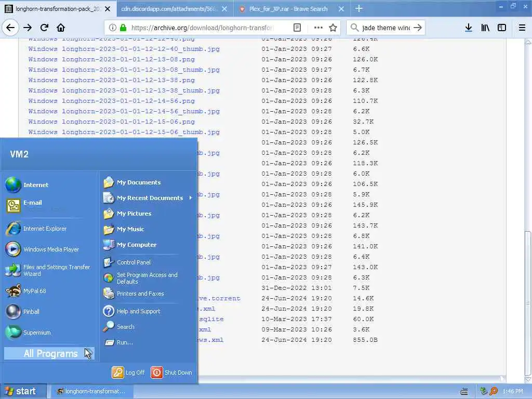Viewport: 532px width, 399px height.
Task: Launch Windows Media Player
Action: coord(43,249)
